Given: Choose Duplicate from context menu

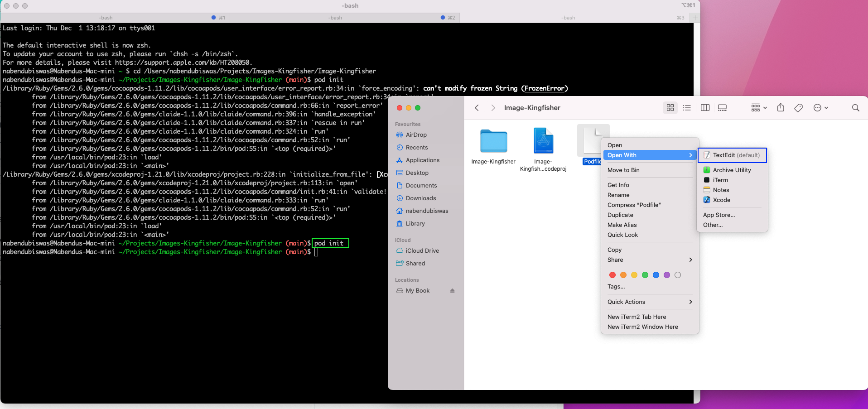Looking at the screenshot, I should tap(649, 215).
